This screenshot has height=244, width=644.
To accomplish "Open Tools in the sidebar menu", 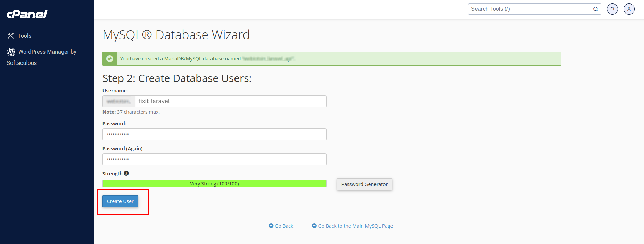I will 24,36.
